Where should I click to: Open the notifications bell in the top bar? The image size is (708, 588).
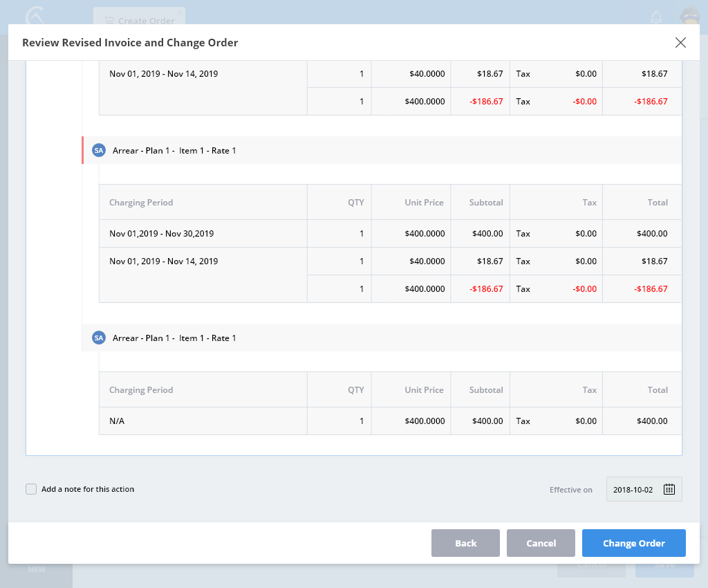click(655, 17)
